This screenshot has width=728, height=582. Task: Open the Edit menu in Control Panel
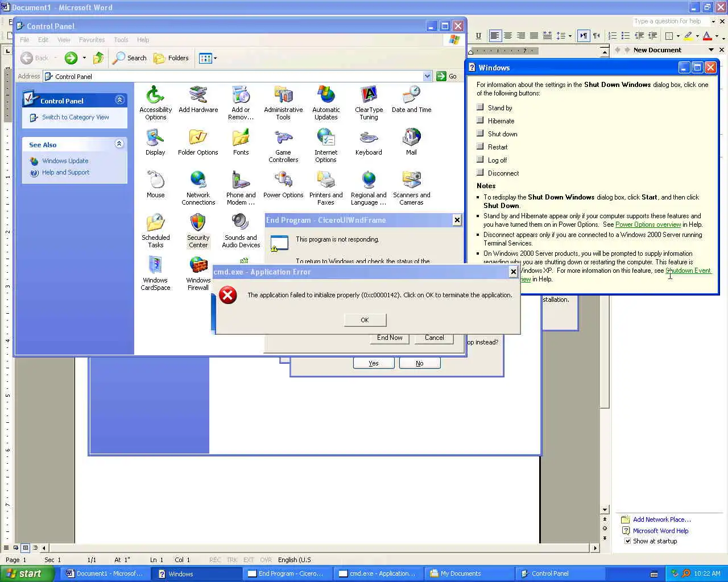(43, 40)
